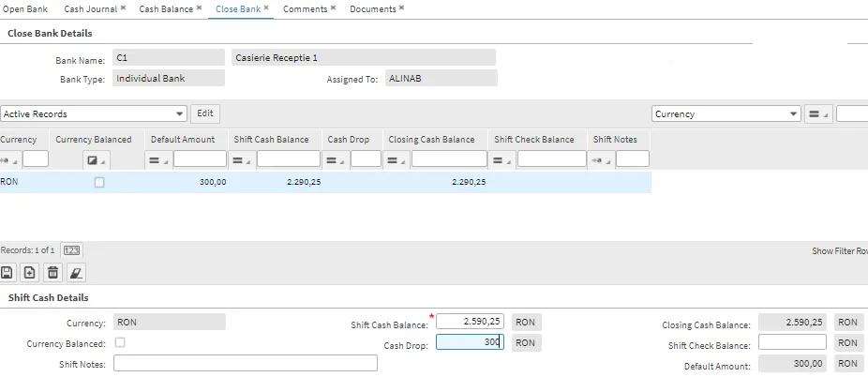868x377 pixels.
Task: Click the Shift Notes text field
Action: pyautogui.click(x=246, y=363)
